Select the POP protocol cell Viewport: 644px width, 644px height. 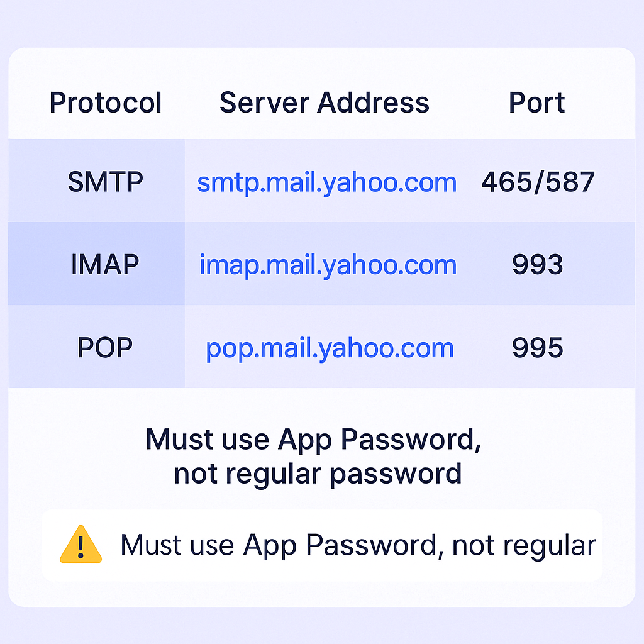(105, 348)
